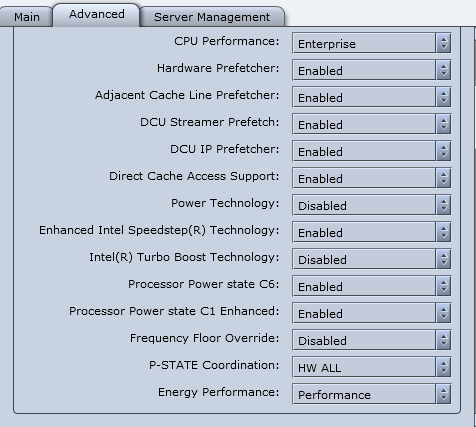The image size is (476, 427).
Task: Open the Energy Performance dropdown field
Action: coord(372,394)
